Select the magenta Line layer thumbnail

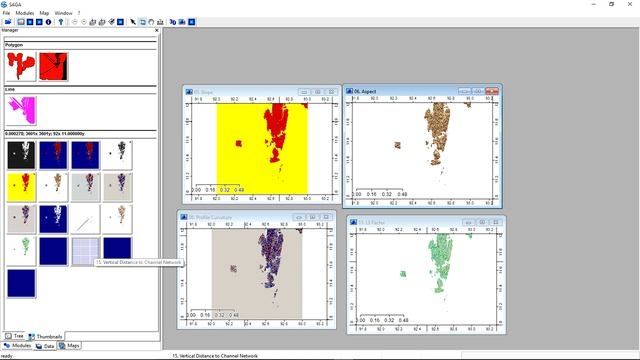click(x=21, y=110)
